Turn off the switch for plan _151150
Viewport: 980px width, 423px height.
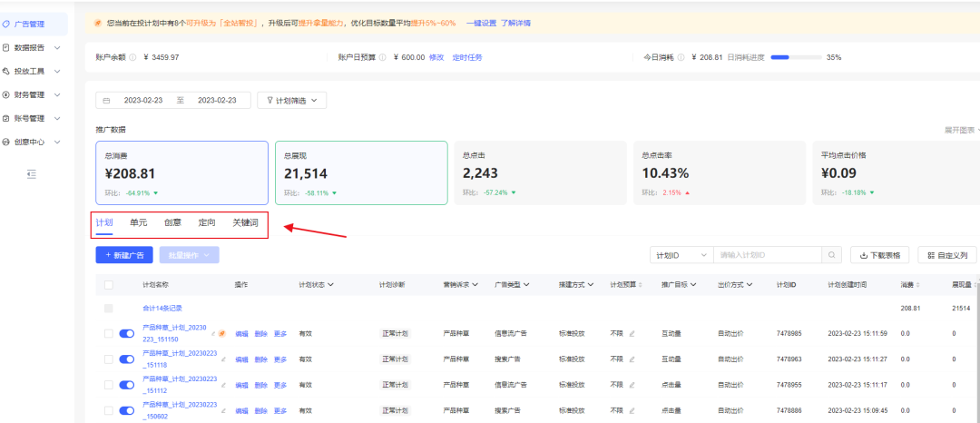tap(127, 334)
